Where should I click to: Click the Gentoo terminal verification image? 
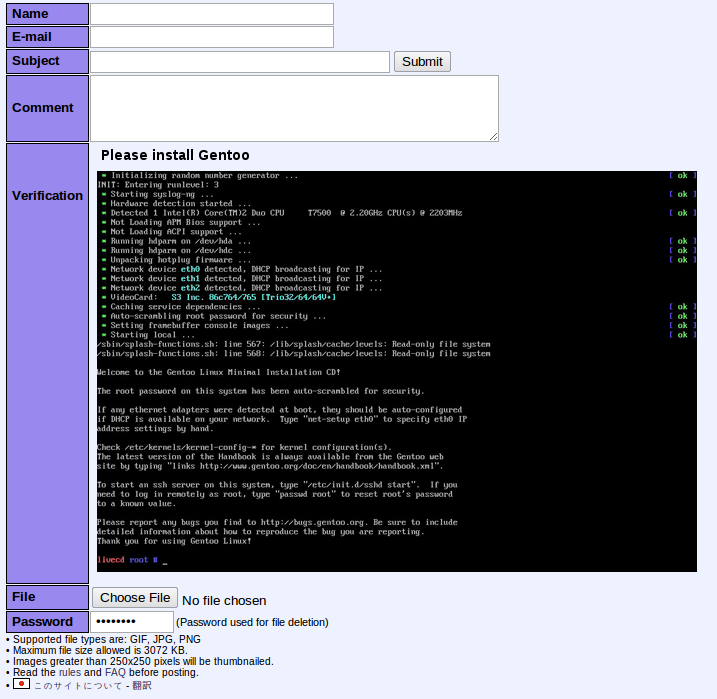[396, 371]
